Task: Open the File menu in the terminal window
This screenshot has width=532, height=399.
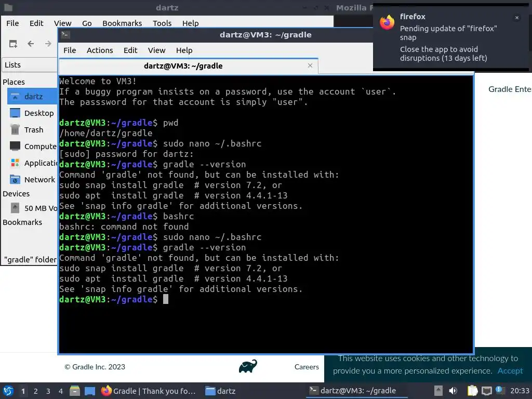Action: tap(70, 50)
